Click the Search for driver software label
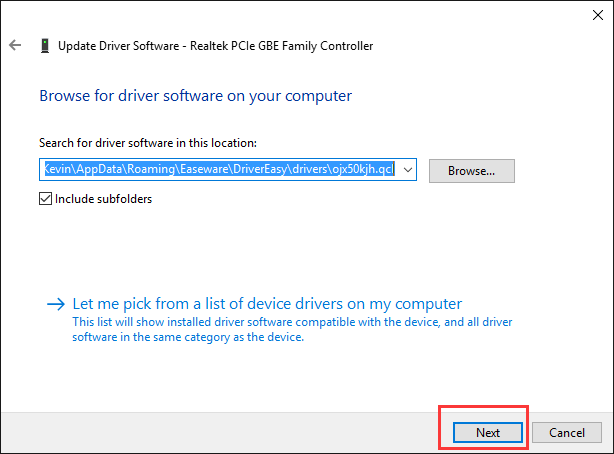This screenshot has width=614, height=454. pos(148,143)
